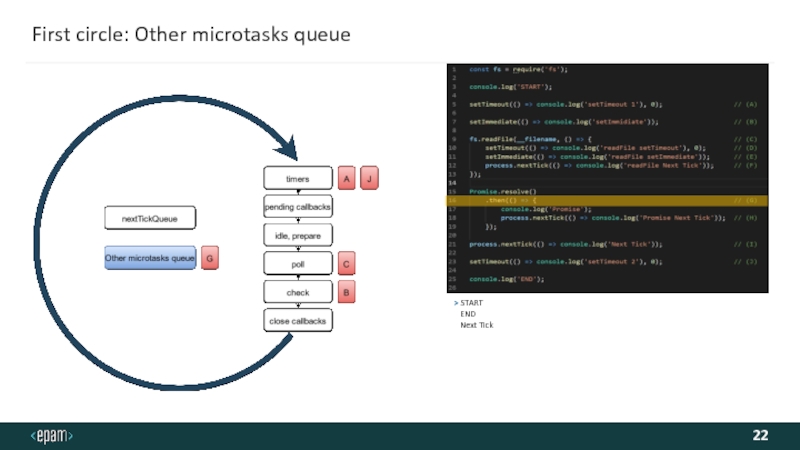The height and width of the screenshot is (450, 800).
Task: Select the red G marker box
Action: 210,259
